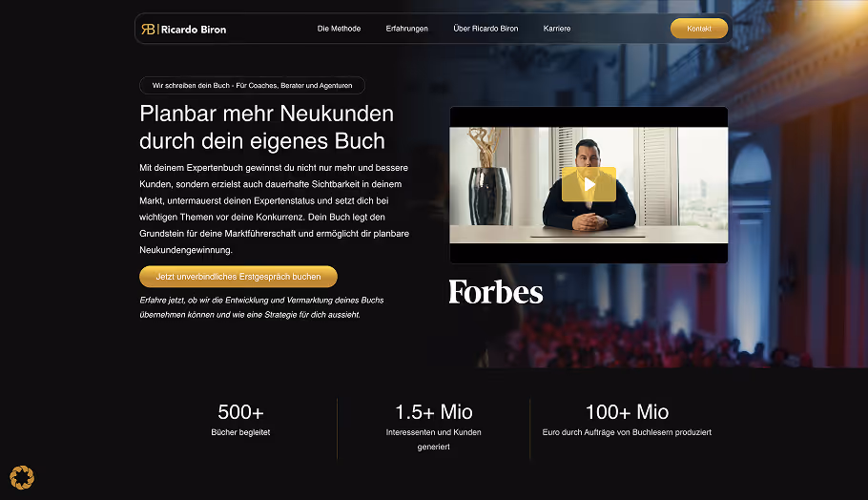Click the 500+ Bücher begleitet statistic
This screenshot has height=500, width=868.
[x=240, y=420]
